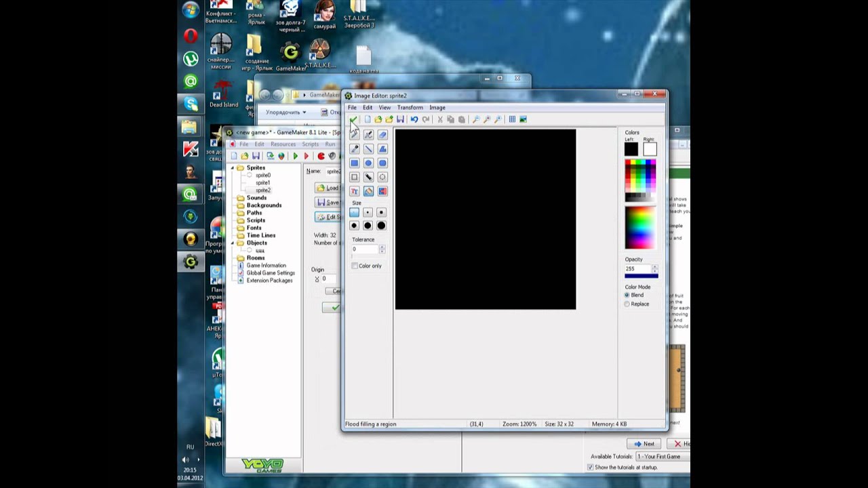
Task: Click the green checkmark OK icon in Image Editor
Action: 353,119
